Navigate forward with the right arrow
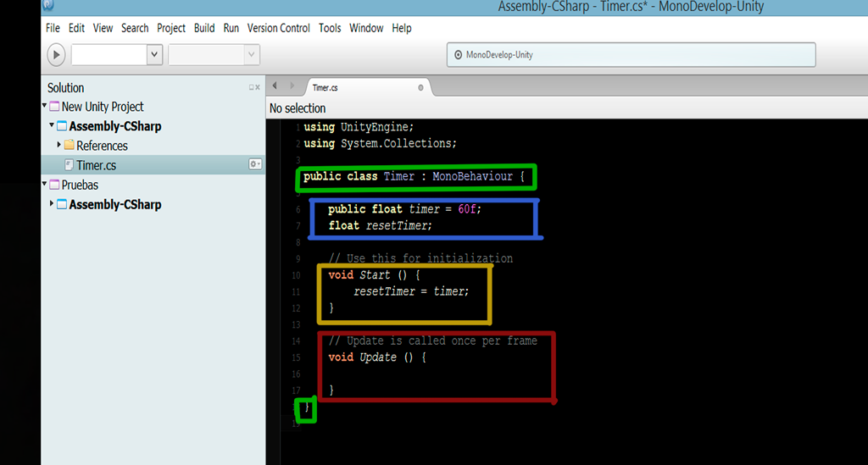The width and height of the screenshot is (868, 465). (292, 86)
